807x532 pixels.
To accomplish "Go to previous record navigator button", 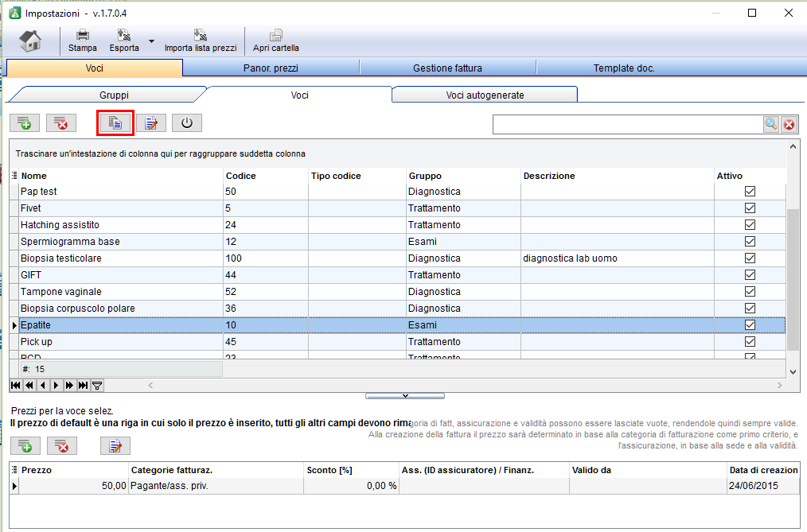I will (43, 385).
